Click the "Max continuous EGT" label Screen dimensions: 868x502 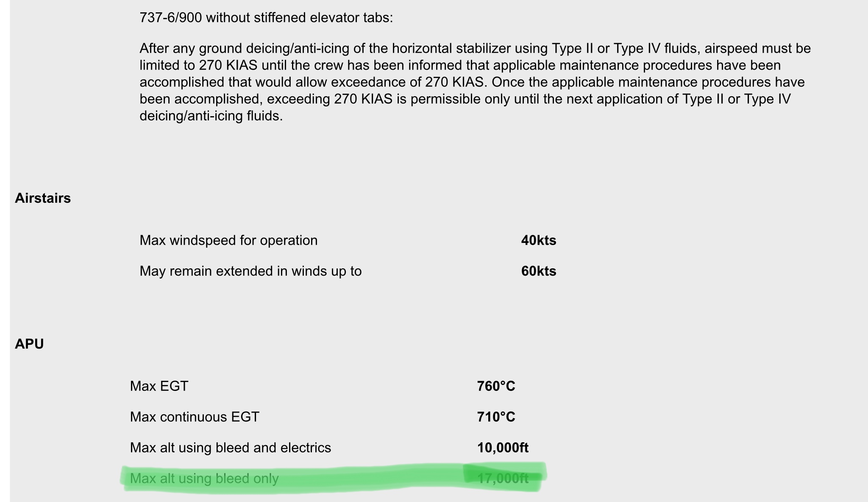coord(195,417)
